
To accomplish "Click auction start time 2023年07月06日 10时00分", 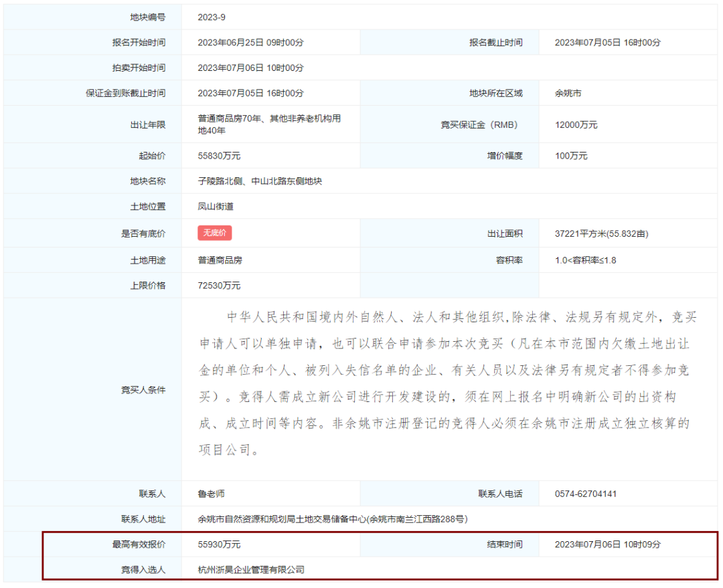I will point(251,68).
